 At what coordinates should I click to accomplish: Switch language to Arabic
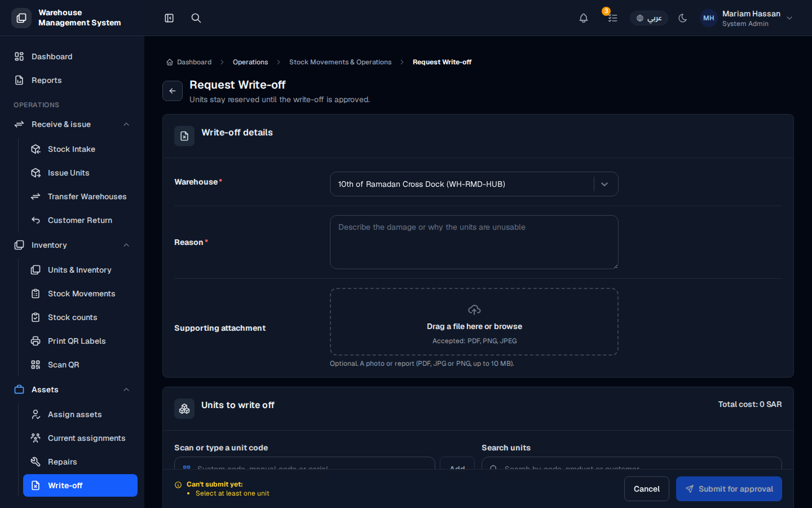pos(649,18)
